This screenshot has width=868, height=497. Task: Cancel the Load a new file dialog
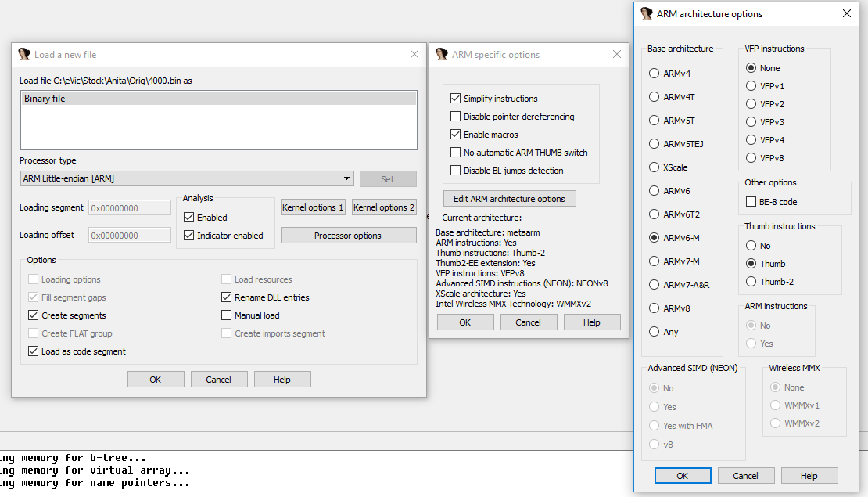pos(219,380)
